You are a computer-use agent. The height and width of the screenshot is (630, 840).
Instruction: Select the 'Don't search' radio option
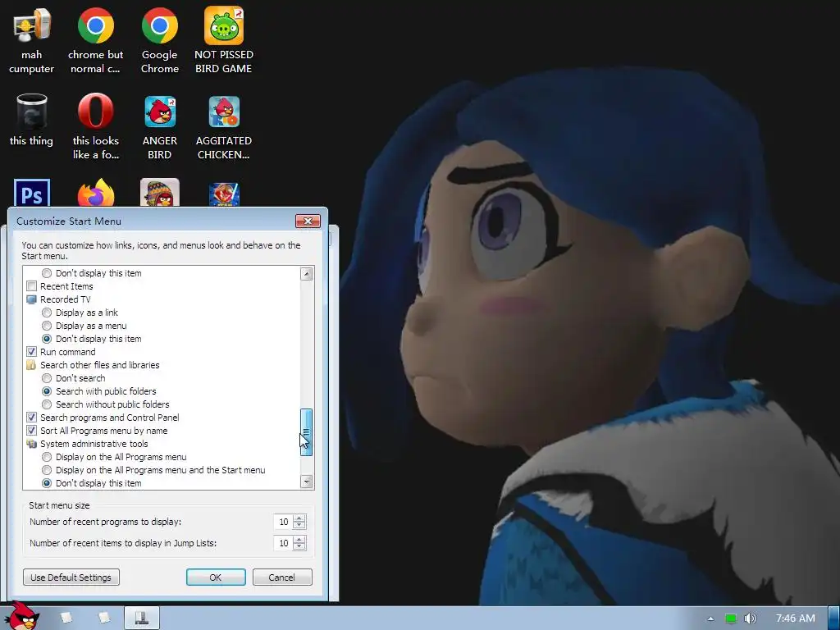[47, 378]
